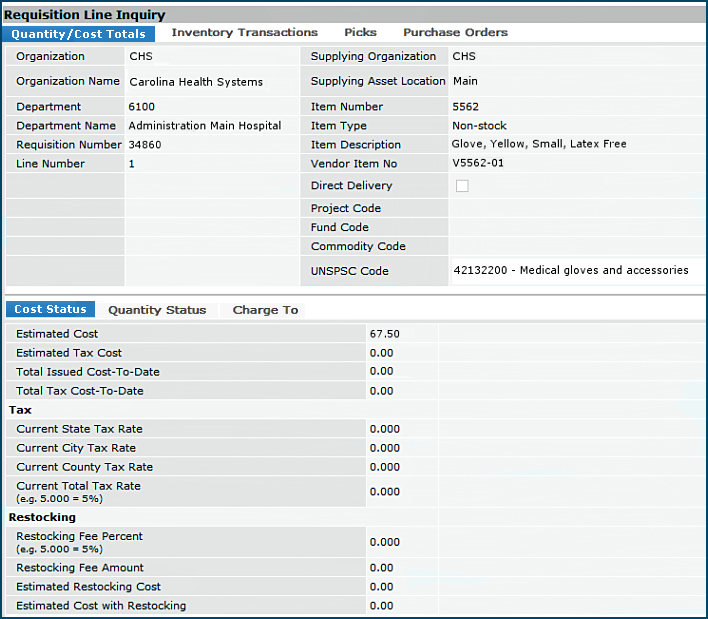Switch to the Quantity Status tab
Viewport: 708px width, 619px height.
pos(157,310)
